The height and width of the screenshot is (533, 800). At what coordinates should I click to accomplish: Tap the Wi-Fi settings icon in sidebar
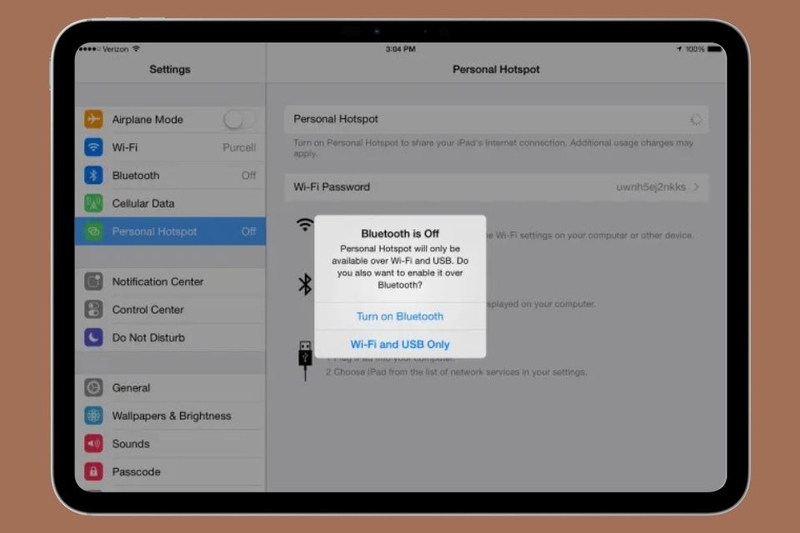(x=93, y=147)
